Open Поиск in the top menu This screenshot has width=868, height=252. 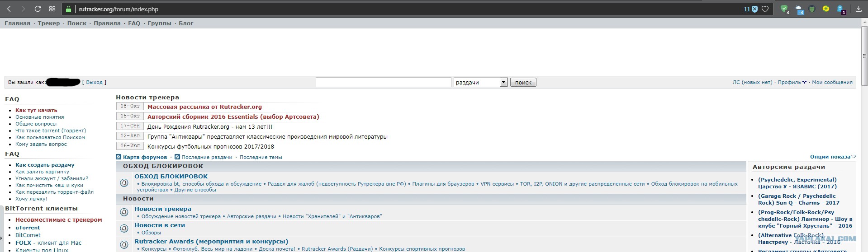coord(77,23)
